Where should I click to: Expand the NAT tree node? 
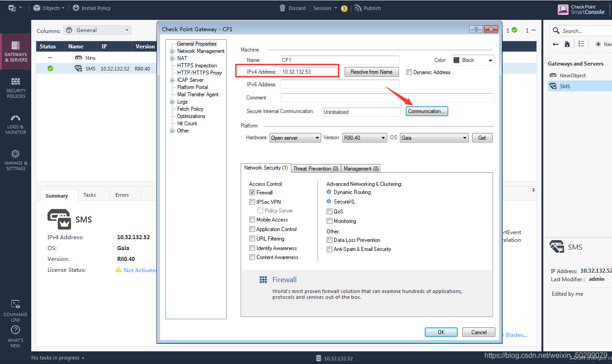point(172,58)
